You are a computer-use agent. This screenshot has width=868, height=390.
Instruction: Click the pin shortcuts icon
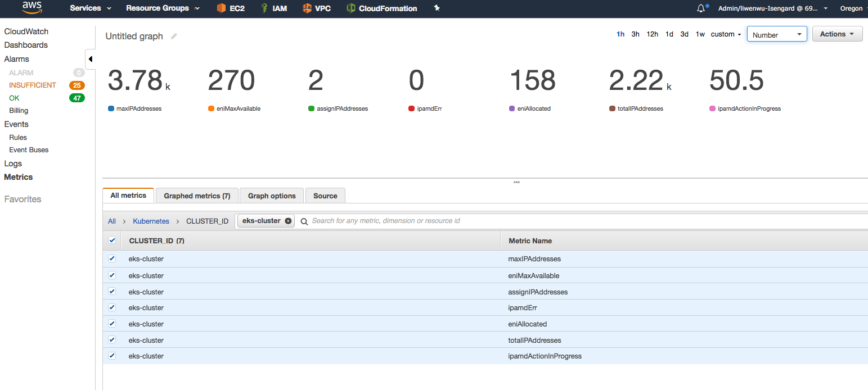tap(437, 8)
